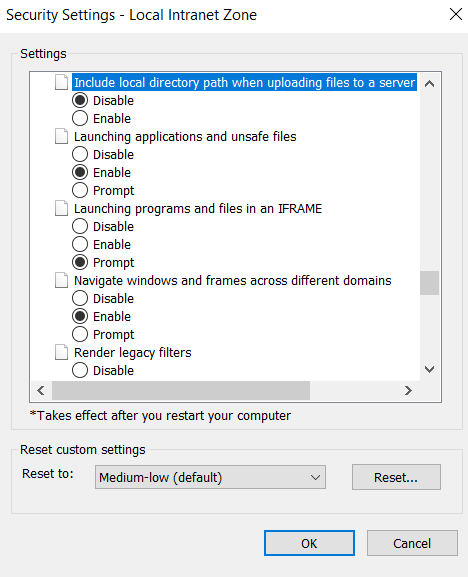Image resolution: width=468 pixels, height=577 pixels.
Task: Click the page icon beside Launching applications and unsafe files
Action: pos(61,136)
